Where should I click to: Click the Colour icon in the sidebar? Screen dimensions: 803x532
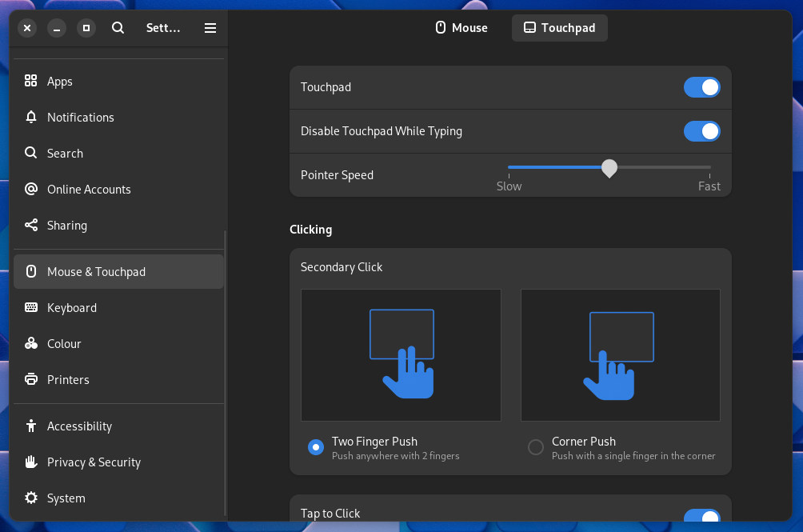click(30, 343)
